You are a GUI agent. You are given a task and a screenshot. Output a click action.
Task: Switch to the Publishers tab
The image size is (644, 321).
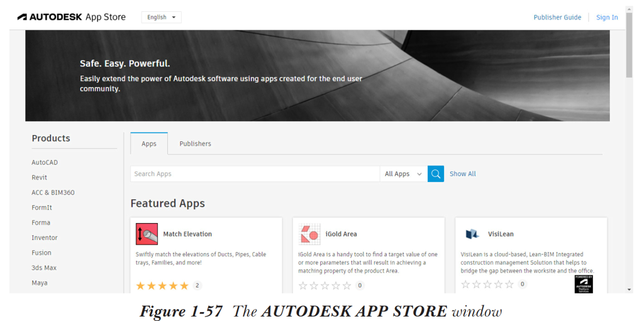(x=195, y=144)
